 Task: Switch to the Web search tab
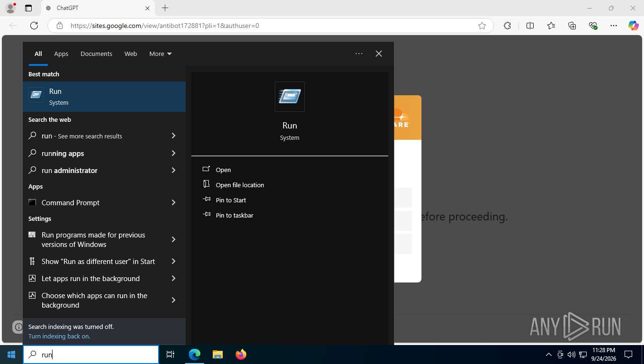pos(131,54)
